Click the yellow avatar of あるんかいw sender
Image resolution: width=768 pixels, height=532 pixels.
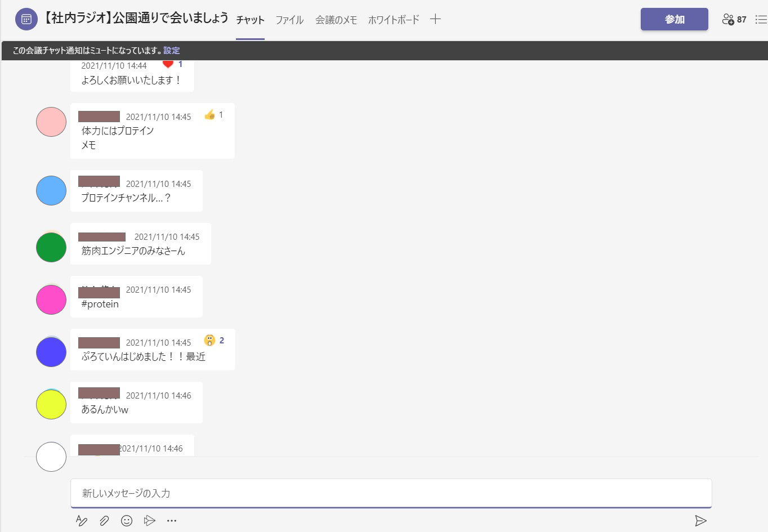(x=51, y=404)
